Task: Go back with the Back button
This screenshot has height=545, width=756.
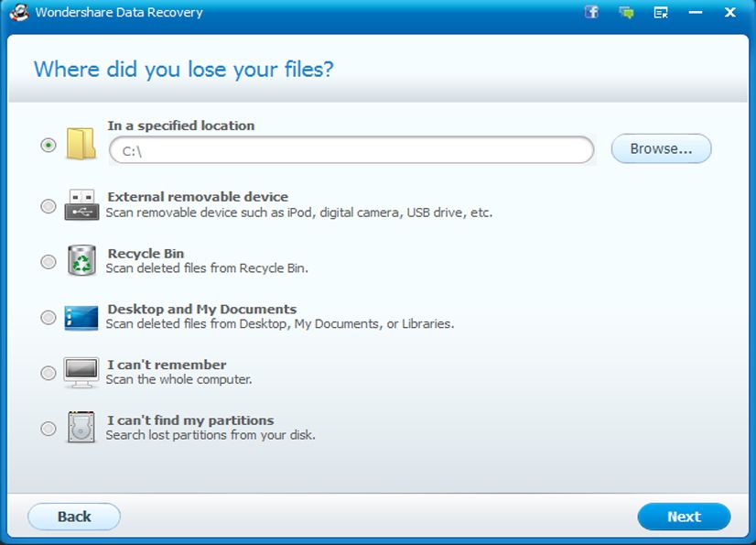Action: [x=74, y=517]
